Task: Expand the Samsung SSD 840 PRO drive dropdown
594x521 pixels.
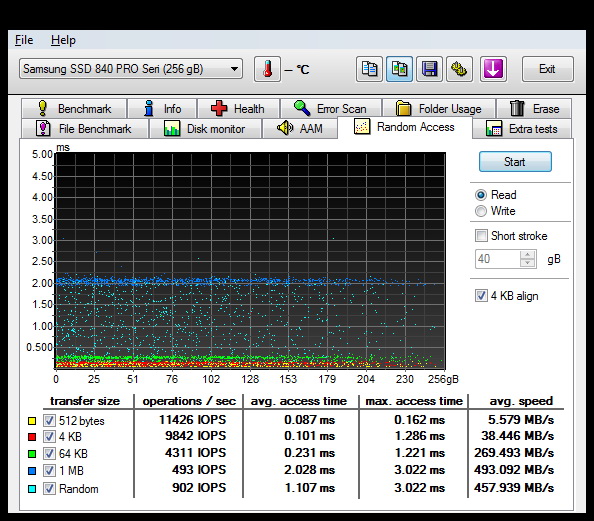Action: coord(131,69)
